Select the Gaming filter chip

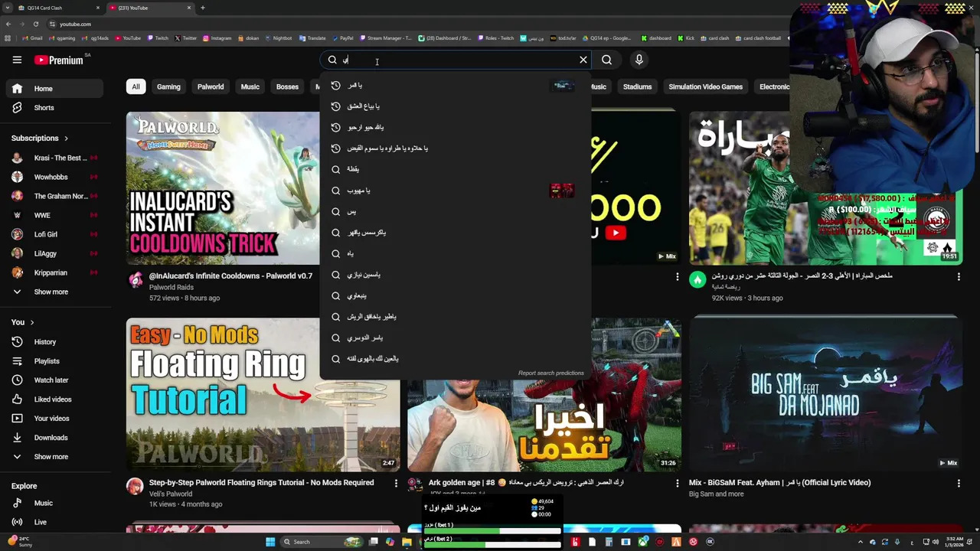click(x=168, y=86)
